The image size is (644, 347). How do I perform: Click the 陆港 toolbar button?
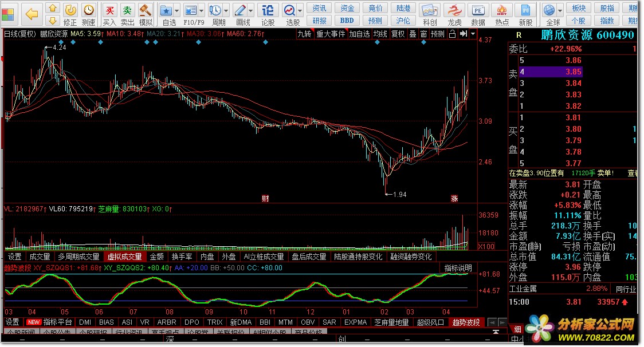point(403,8)
